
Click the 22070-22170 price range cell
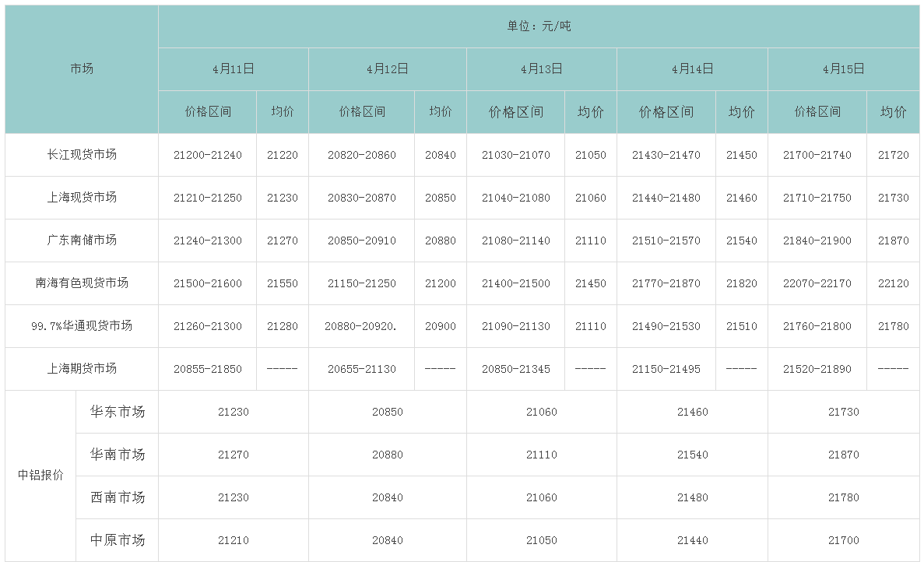[817, 283]
